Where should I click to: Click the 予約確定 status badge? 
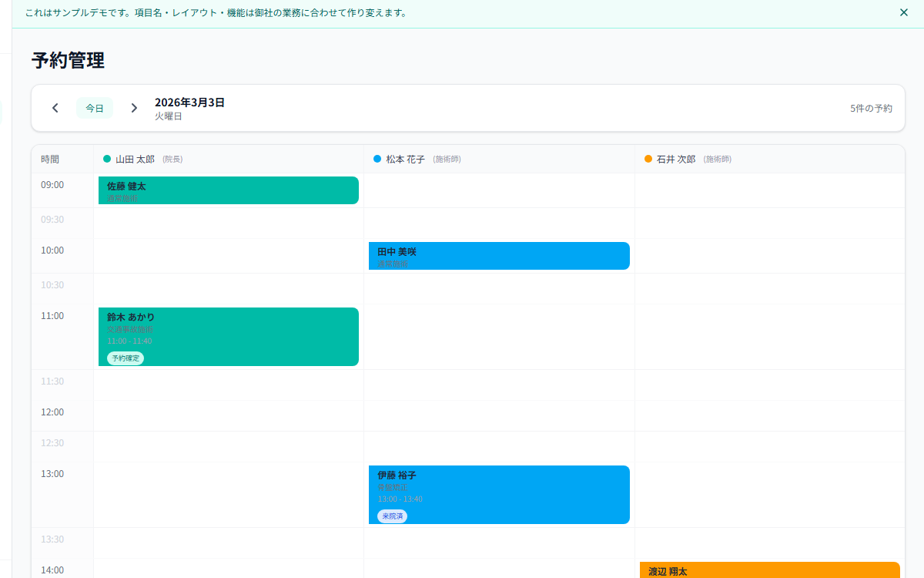[126, 358]
